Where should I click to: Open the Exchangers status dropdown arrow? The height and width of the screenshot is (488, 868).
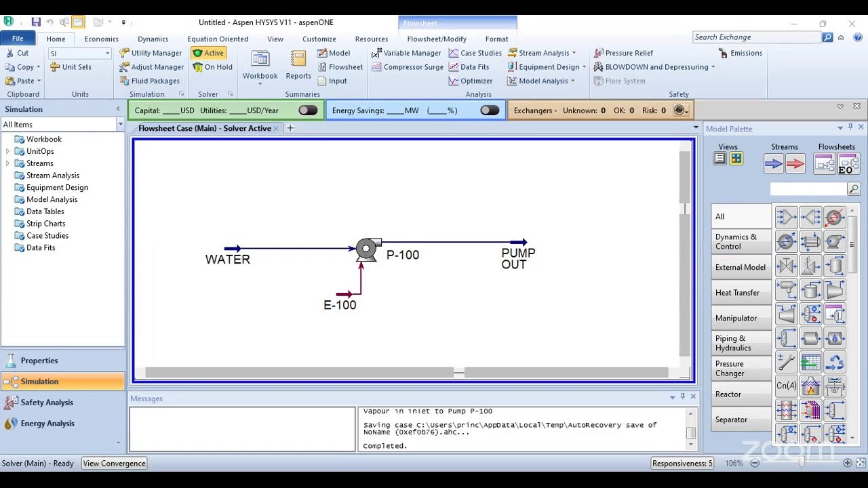click(687, 110)
